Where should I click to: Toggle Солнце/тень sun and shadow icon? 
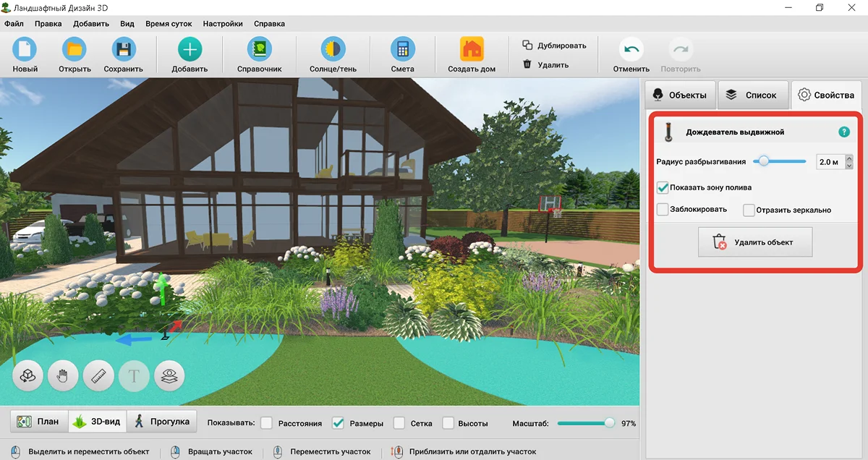point(333,50)
